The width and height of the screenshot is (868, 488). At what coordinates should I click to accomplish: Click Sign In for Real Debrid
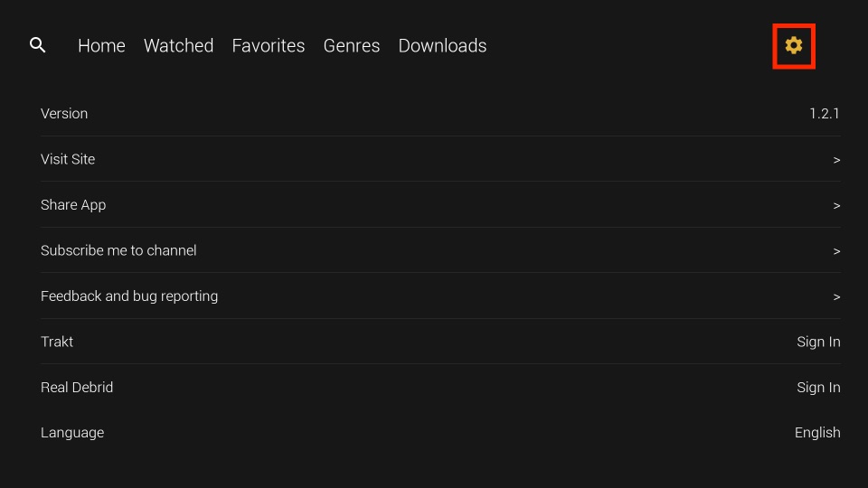pyautogui.click(x=818, y=388)
